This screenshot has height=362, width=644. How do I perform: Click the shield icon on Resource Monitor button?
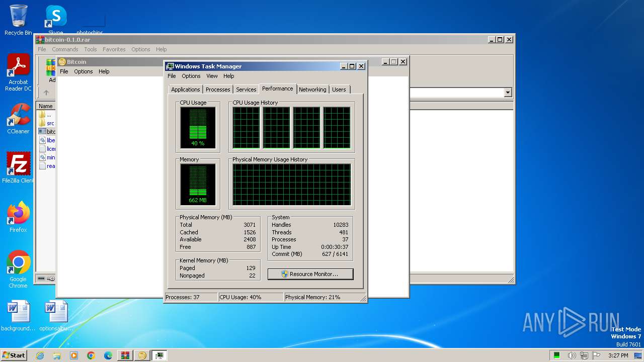click(284, 274)
